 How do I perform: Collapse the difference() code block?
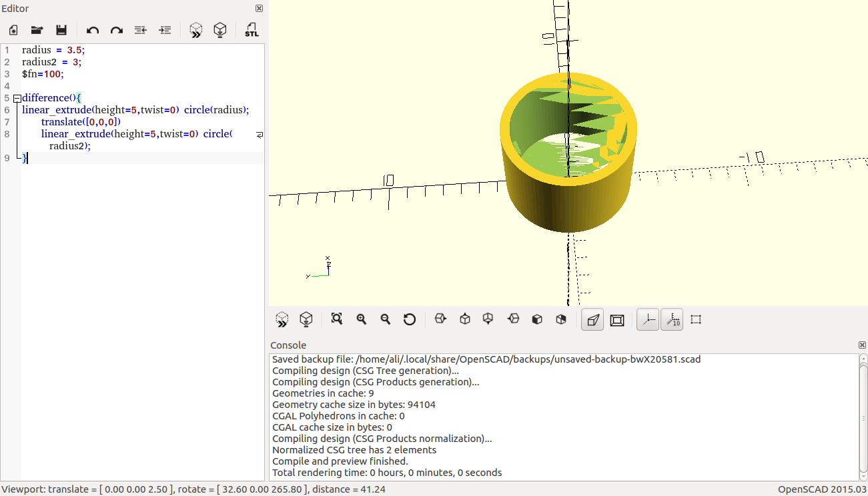(x=17, y=97)
